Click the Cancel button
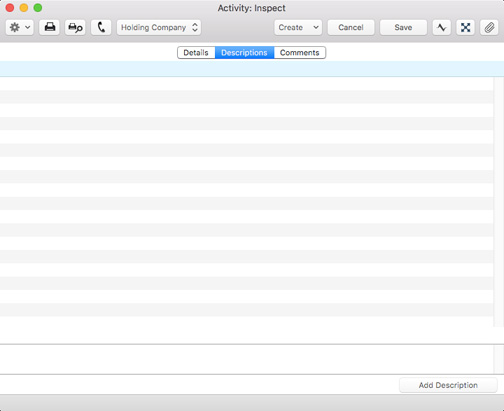The height and width of the screenshot is (411, 504). tap(351, 27)
